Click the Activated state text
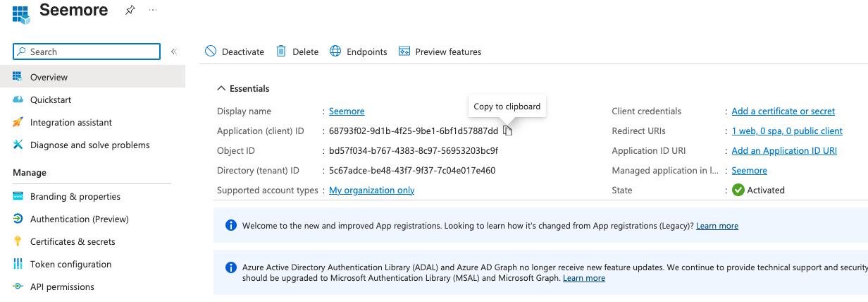 point(766,190)
